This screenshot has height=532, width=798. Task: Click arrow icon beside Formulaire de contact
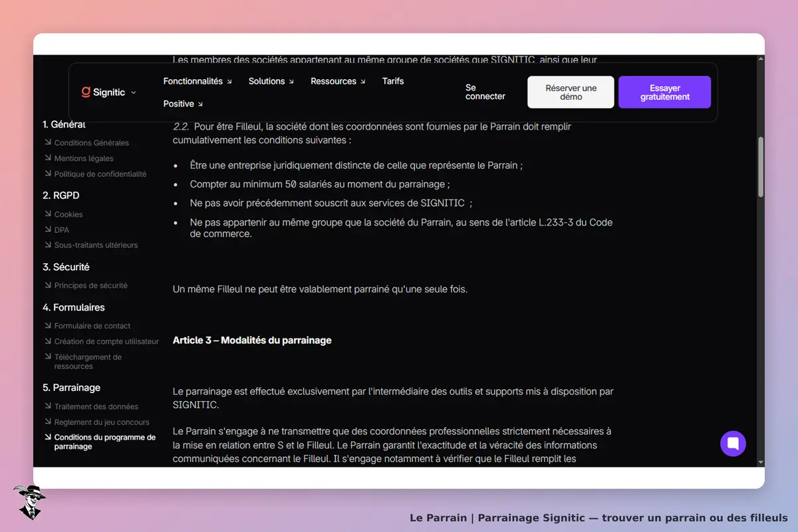click(48, 326)
